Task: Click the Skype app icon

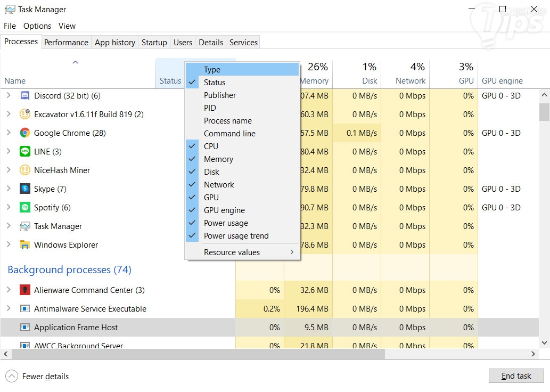Action: click(x=25, y=189)
